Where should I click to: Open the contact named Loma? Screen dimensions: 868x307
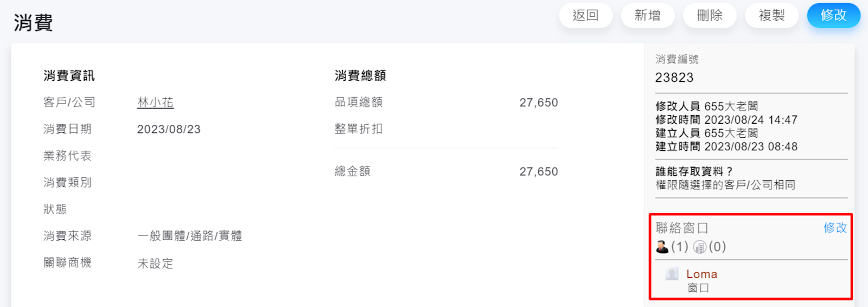tap(701, 274)
